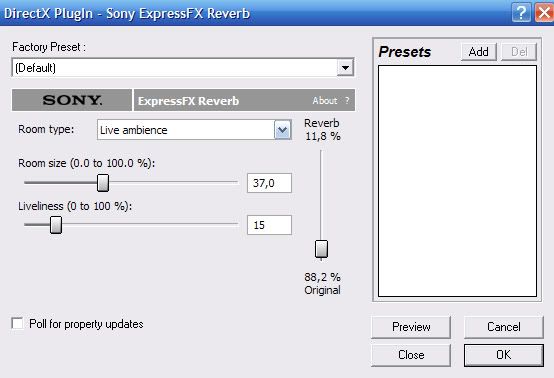Click the Room size slider handle
This screenshot has height=378, width=554.
pos(103,183)
